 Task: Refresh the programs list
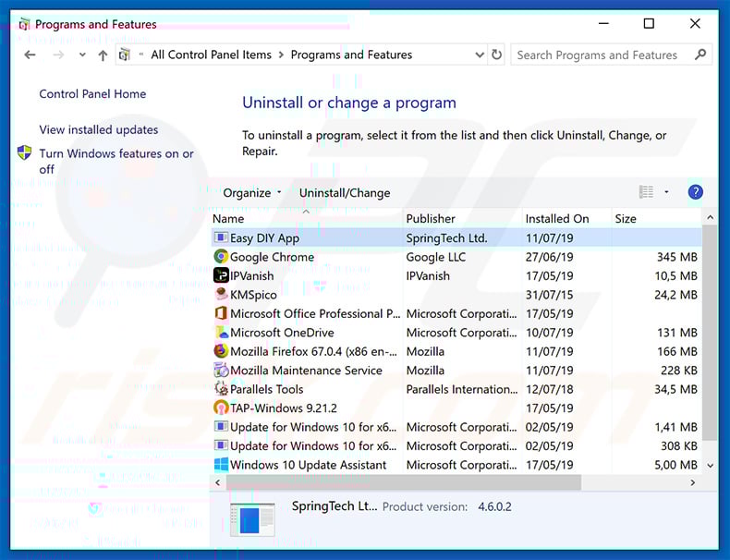point(497,55)
